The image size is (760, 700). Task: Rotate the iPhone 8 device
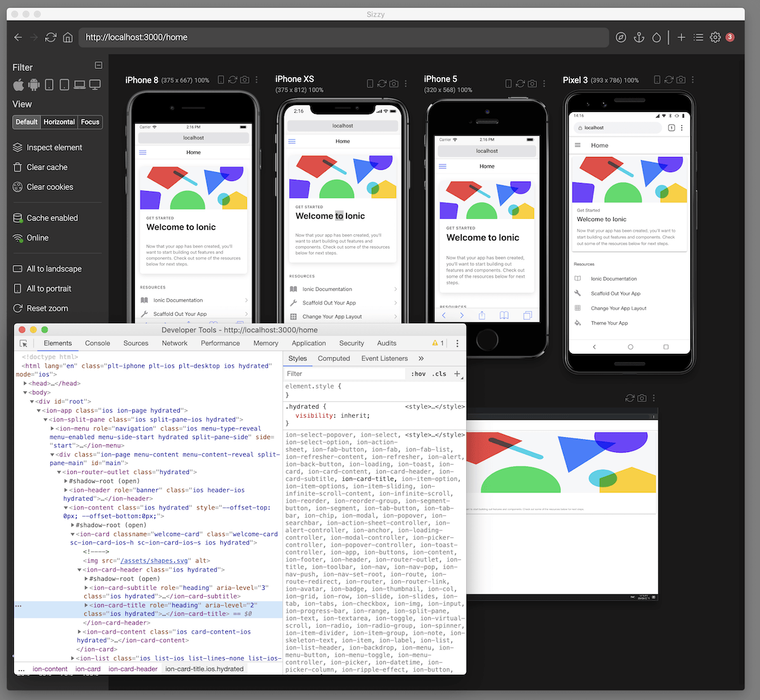tap(221, 80)
